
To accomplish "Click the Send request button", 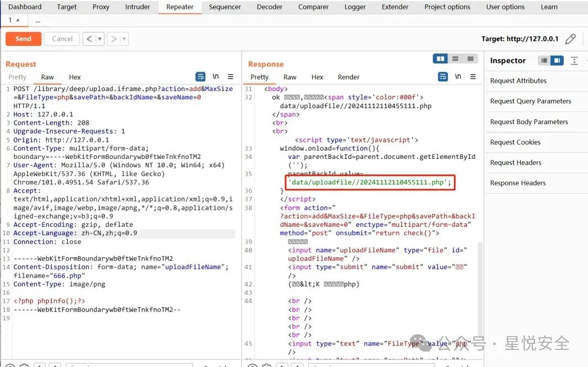I will (23, 39).
